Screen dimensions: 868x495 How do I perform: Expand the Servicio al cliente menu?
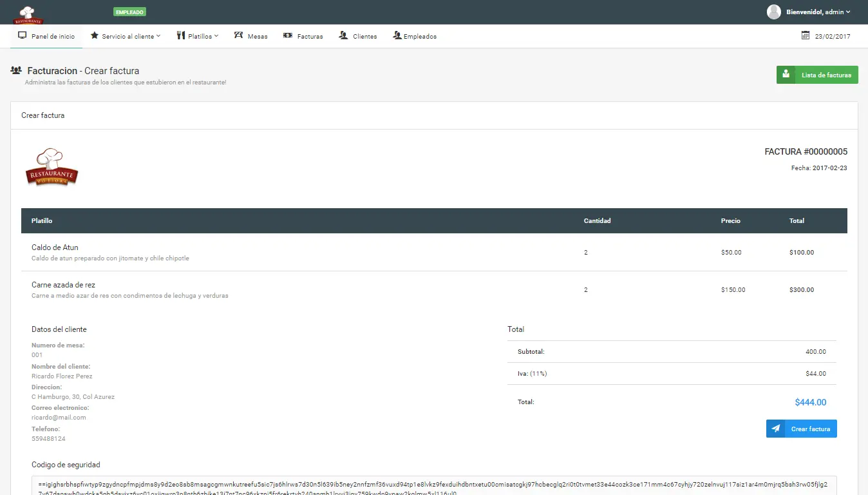(126, 36)
